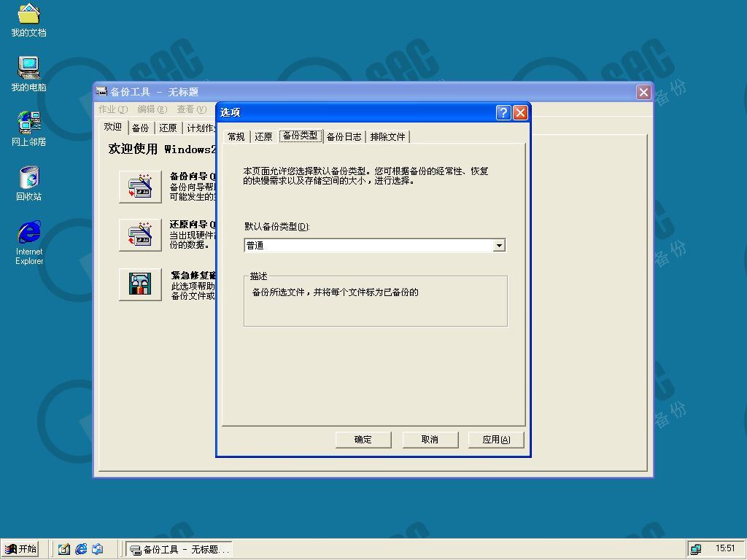Click the 确定 button
This screenshot has height=560, width=747.
pos(363,440)
